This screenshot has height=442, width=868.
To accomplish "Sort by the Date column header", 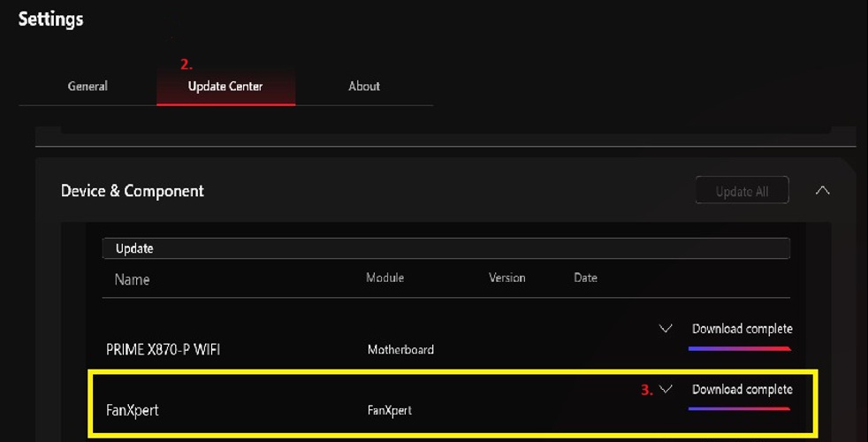I will [586, 278].
